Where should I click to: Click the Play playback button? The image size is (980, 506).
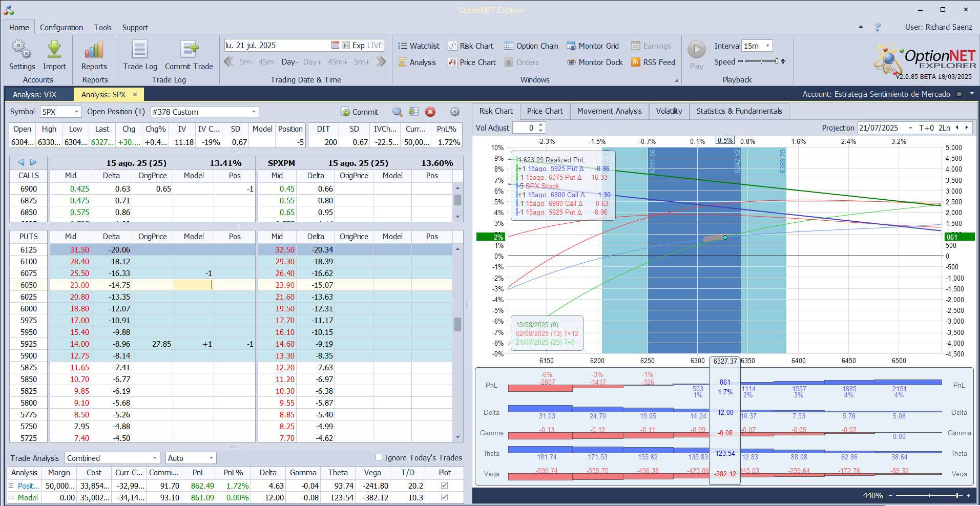point(696,50)
